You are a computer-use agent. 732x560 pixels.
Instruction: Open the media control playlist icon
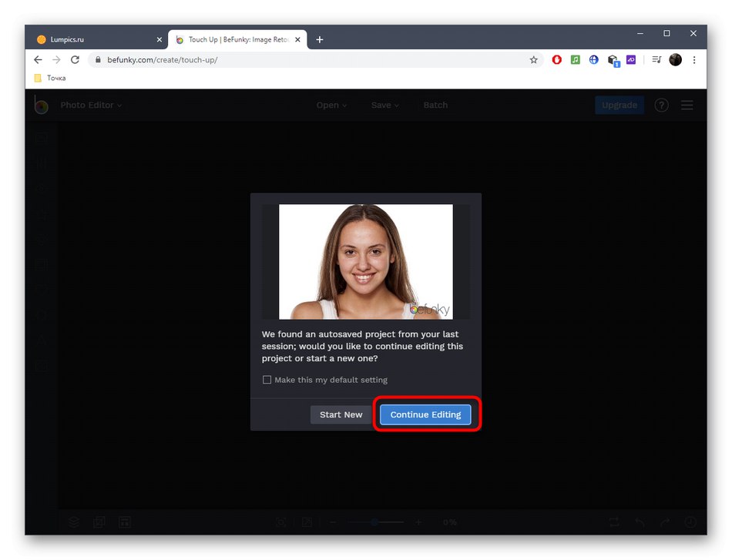point(656,60)
